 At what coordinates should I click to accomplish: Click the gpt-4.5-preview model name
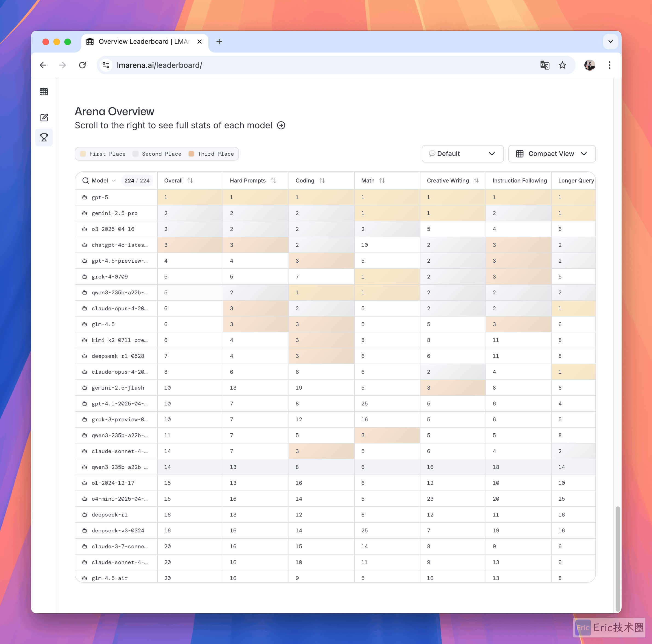(119, 261)
